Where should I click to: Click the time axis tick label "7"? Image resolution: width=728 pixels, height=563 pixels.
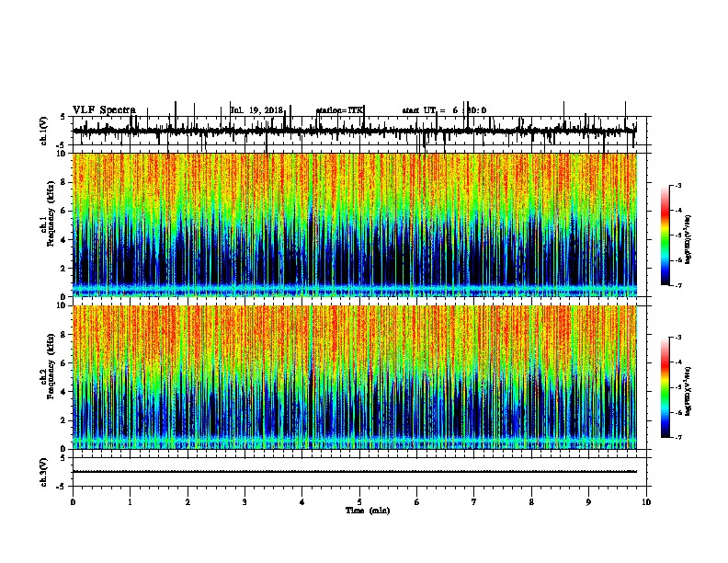(x=474, y=501)
